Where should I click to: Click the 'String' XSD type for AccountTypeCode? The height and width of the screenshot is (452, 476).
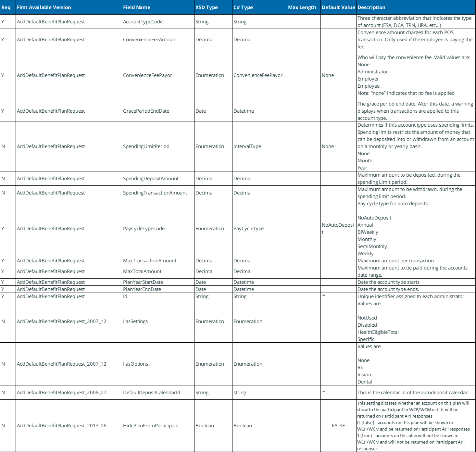click(213, 22)
